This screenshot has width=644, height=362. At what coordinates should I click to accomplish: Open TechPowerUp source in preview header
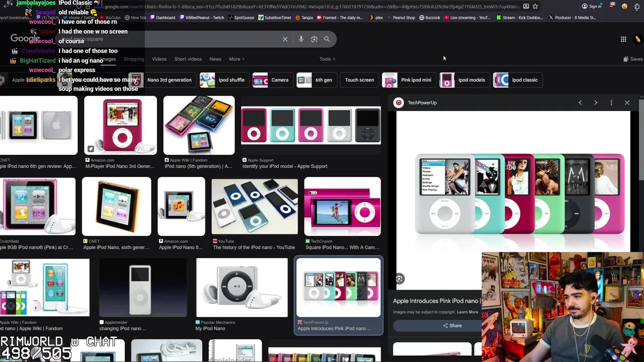416,103
